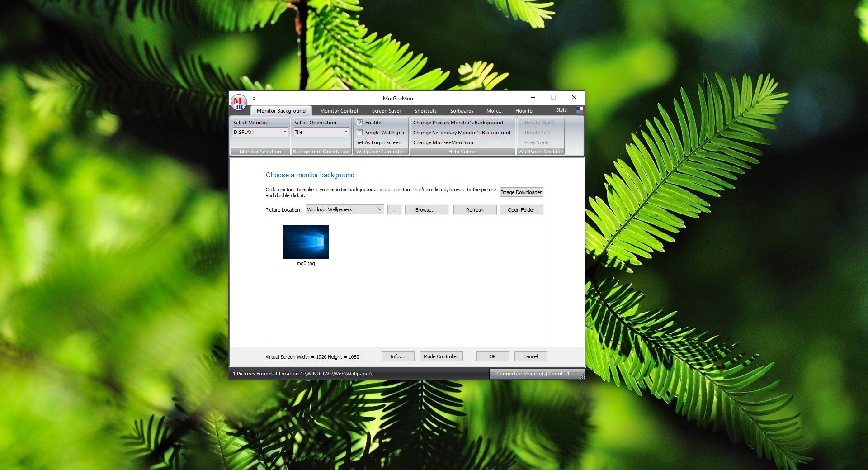Click Set As Login Screen
This screenshot has width=868, height=470.
[378, 142]
